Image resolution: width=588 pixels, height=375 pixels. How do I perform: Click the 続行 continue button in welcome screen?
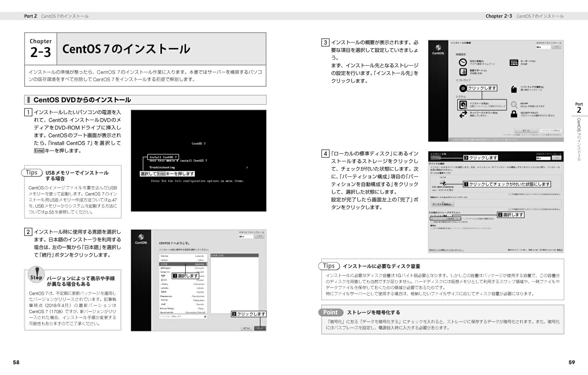260,328
